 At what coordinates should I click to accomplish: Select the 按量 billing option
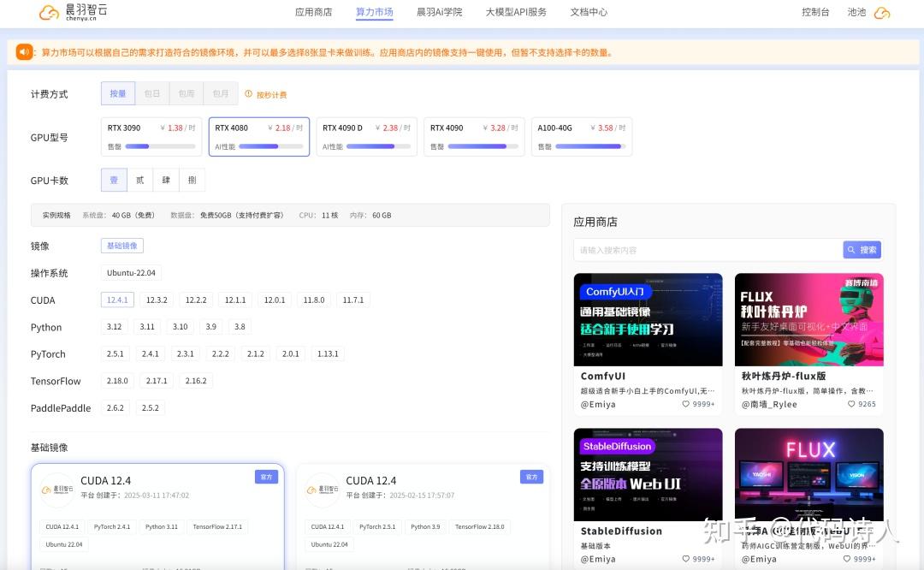tap(118, 94)
